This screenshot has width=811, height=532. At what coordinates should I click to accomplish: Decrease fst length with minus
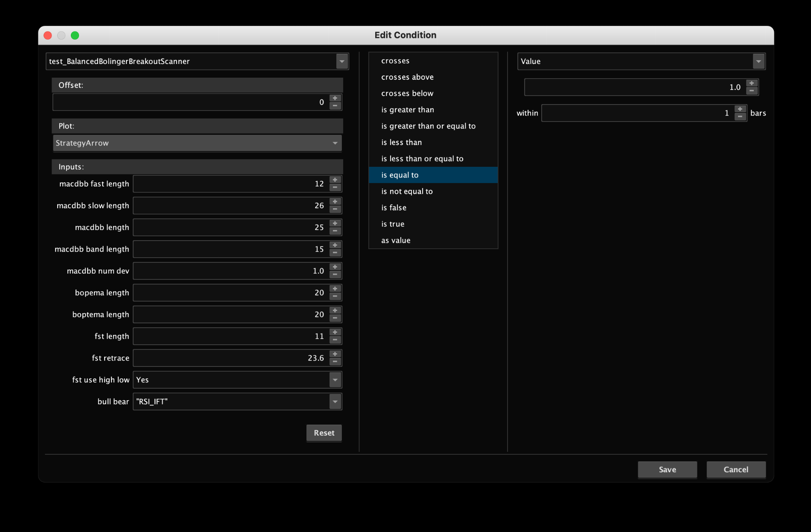(x=335, y=340)
